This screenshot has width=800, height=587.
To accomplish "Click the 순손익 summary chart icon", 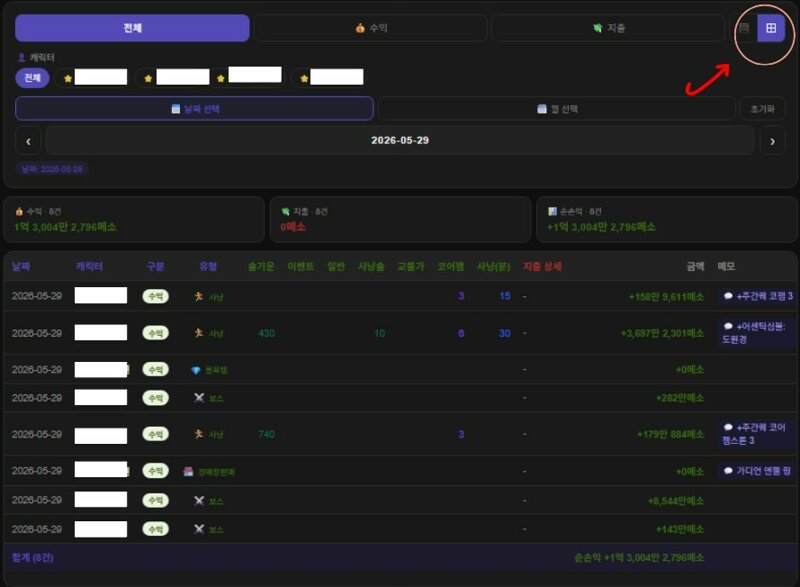I will click(552, 211).
